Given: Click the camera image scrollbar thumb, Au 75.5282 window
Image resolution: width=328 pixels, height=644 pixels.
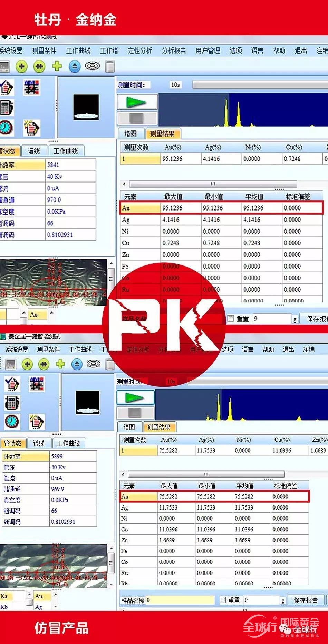Looking at the screenshot, I should 111,563.
